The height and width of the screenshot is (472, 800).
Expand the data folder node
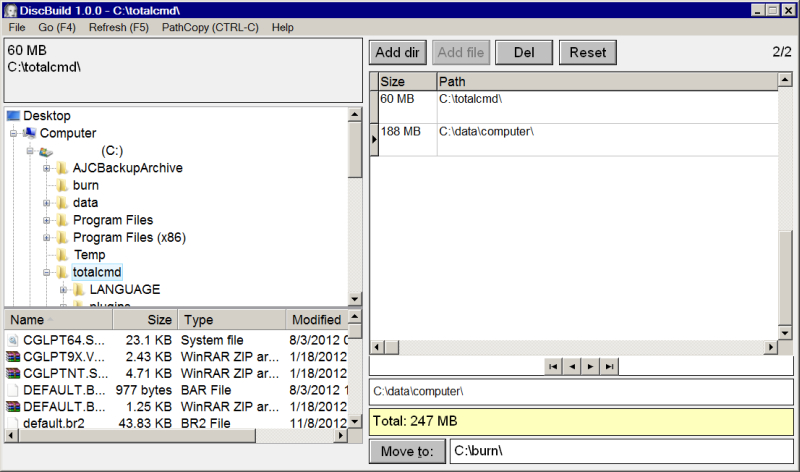tap(46, 203)
